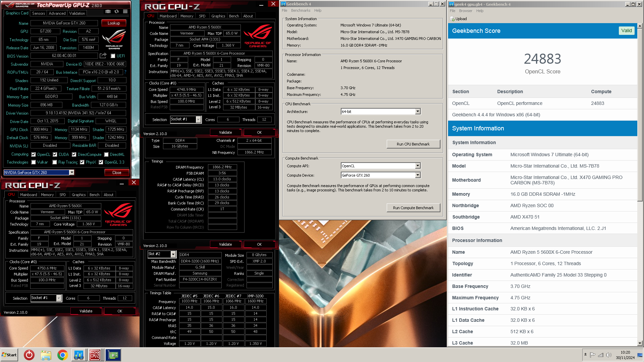Click OK in the CPU-Z memory timings window
644x362 pixels.
pos(259,244)
